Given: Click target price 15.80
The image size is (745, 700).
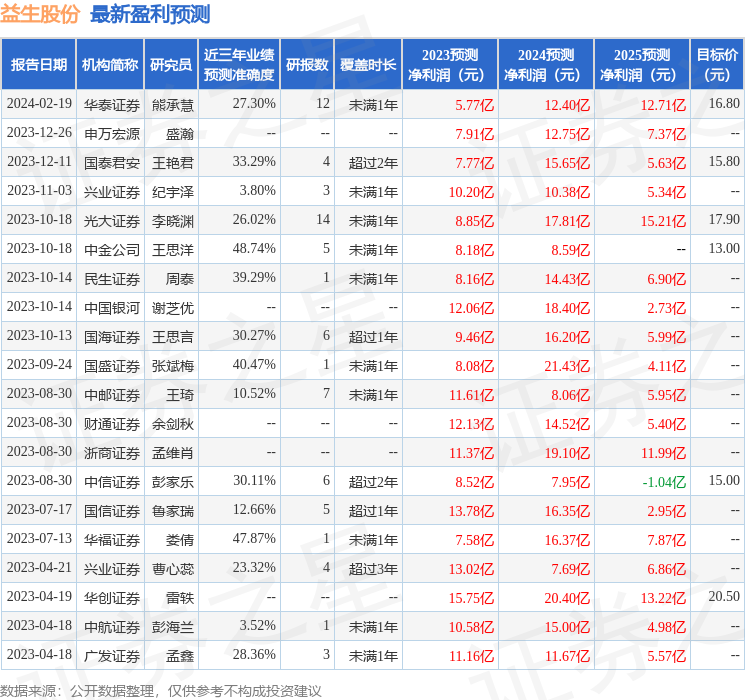Looking at the screenshot, I should click(724, 162).
